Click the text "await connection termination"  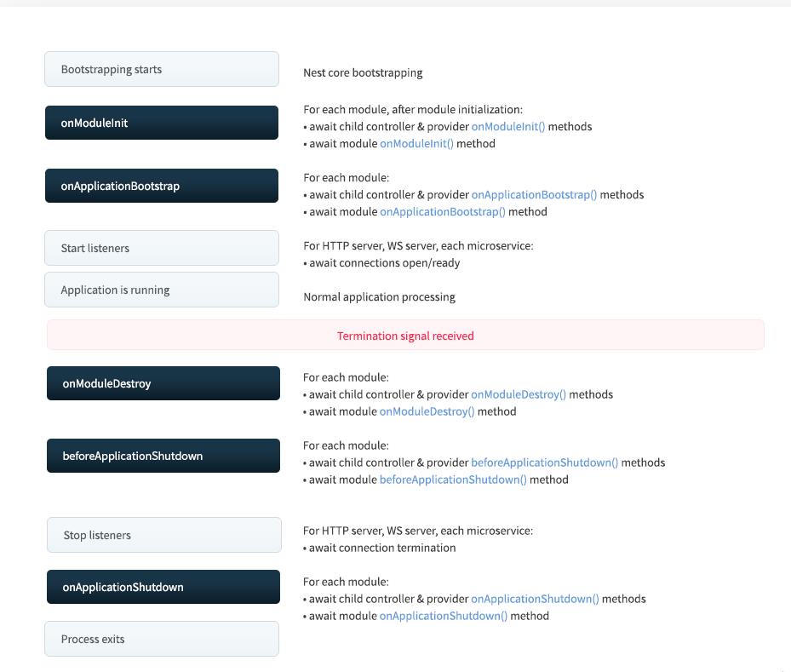[x=382, y=548]
